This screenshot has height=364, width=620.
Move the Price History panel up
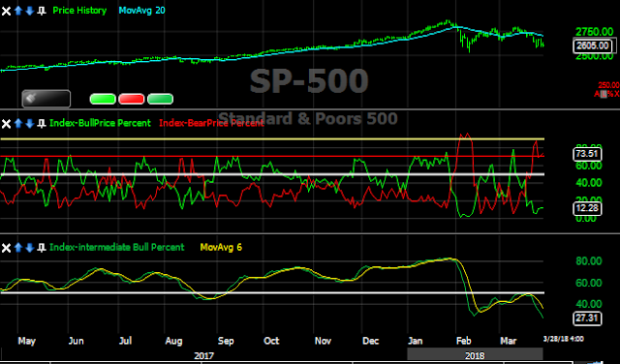[17, 11]
